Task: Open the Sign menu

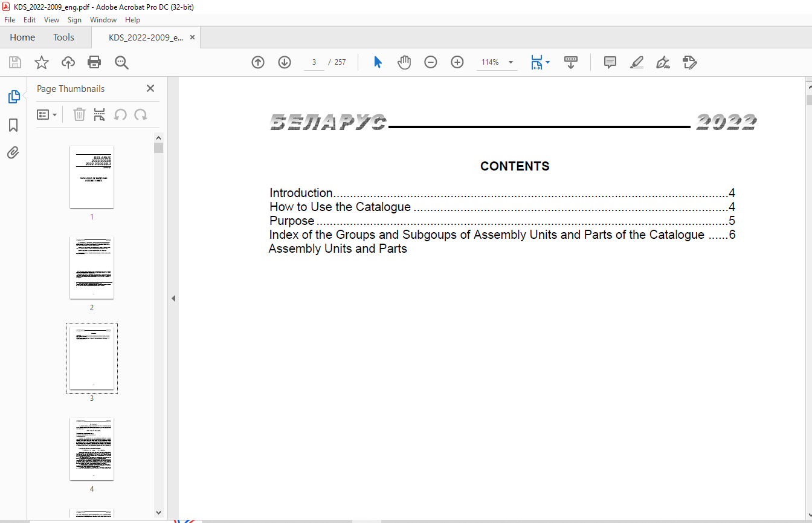Action: click(x=74, y=20)
